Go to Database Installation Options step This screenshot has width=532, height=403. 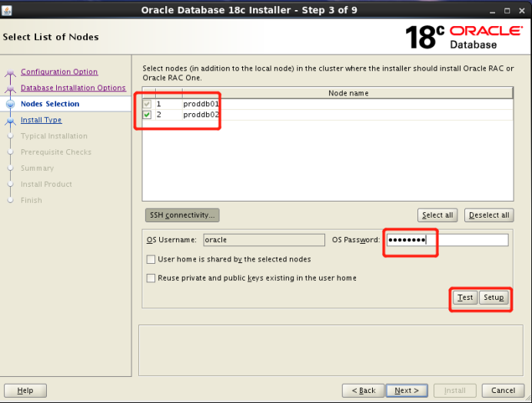(73, 88)
